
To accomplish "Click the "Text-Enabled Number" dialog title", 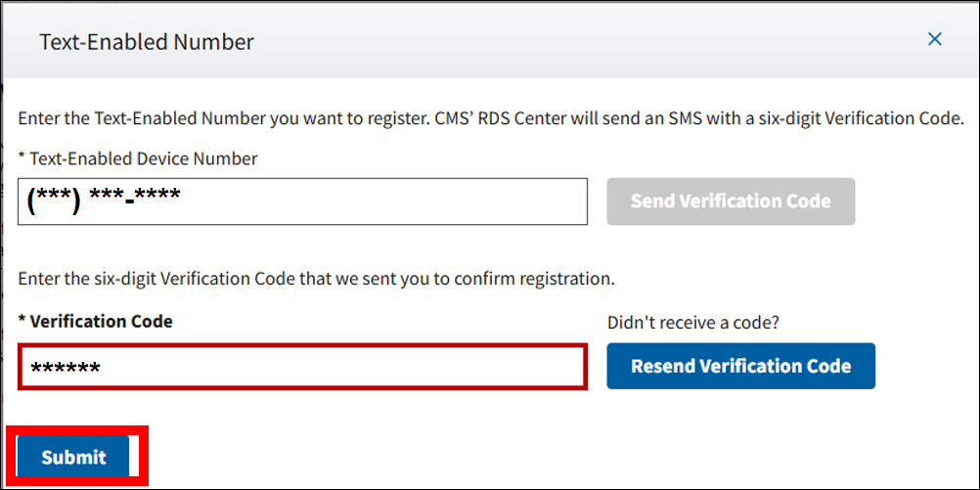I will click(x=147, y=42).
